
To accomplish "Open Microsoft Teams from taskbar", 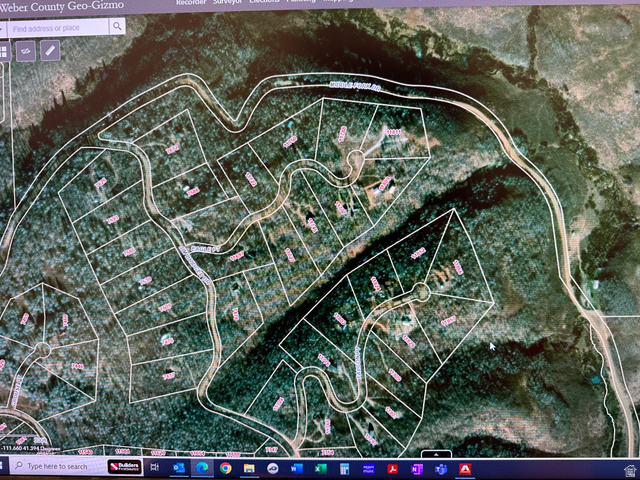I will [x=440, y=469].
